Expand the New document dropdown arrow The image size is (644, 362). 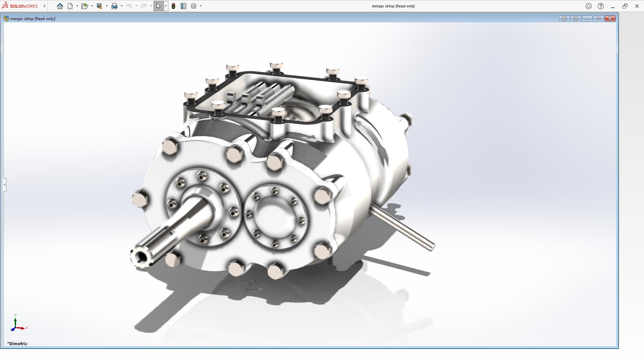77,6
